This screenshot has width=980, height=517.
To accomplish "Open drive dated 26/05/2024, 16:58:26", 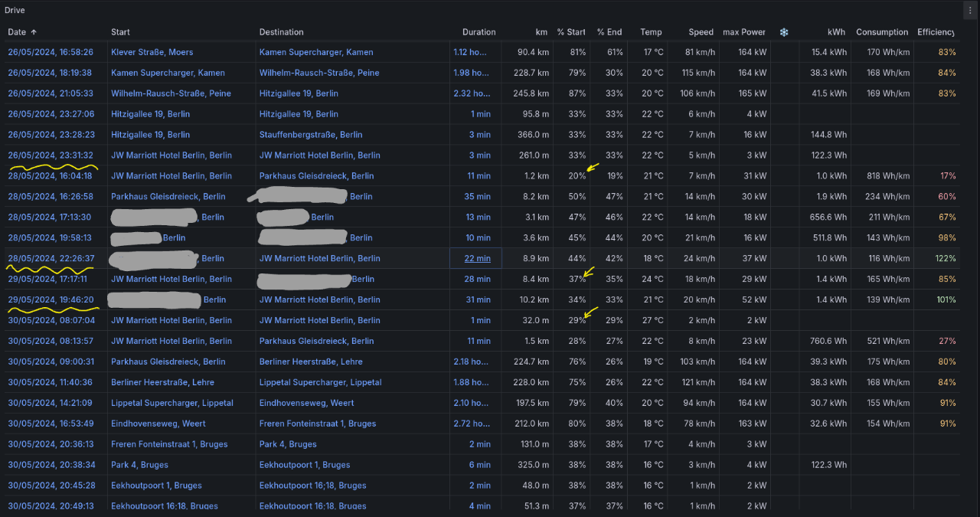I will 51,52.
